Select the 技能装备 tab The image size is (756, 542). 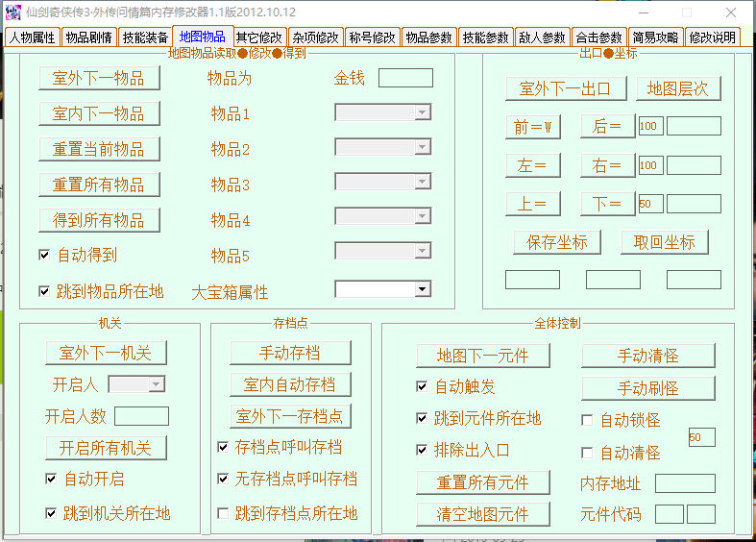coord(145,37)
